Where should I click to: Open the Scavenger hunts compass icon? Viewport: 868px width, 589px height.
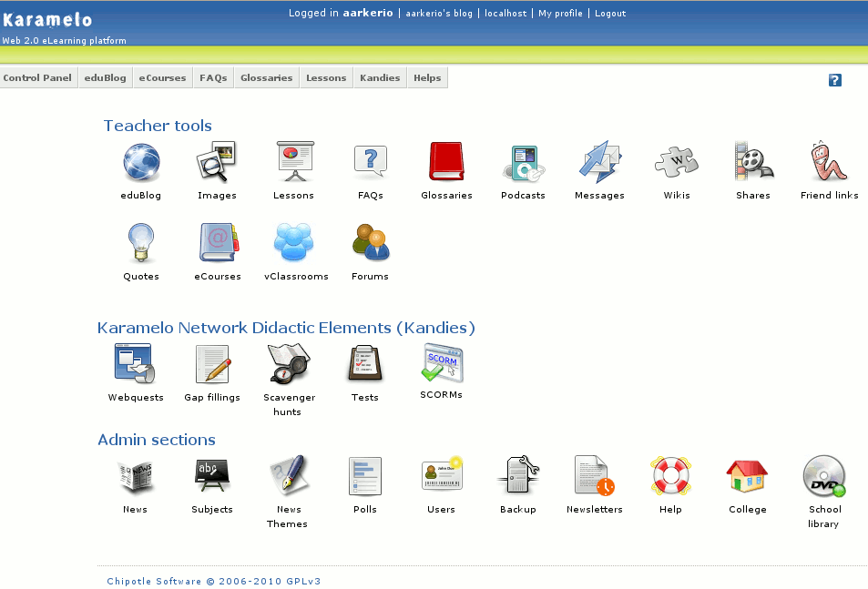click(289, 363)
